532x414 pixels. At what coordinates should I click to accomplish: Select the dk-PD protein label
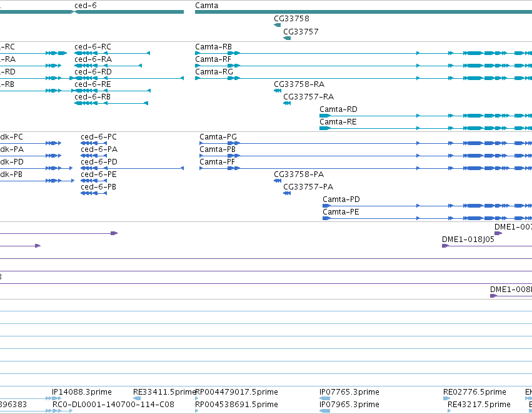[12, 162]
